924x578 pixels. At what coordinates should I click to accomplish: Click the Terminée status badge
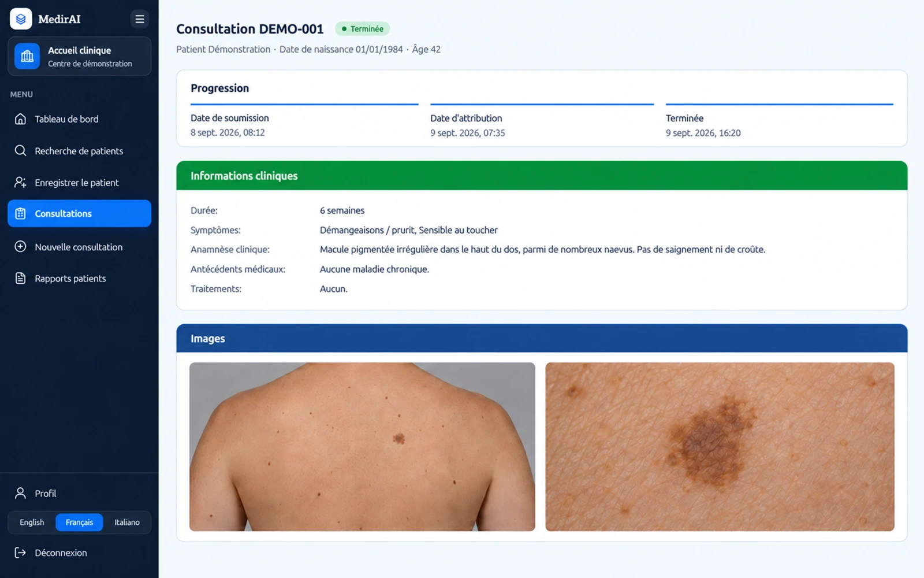[x=362, y=29]
